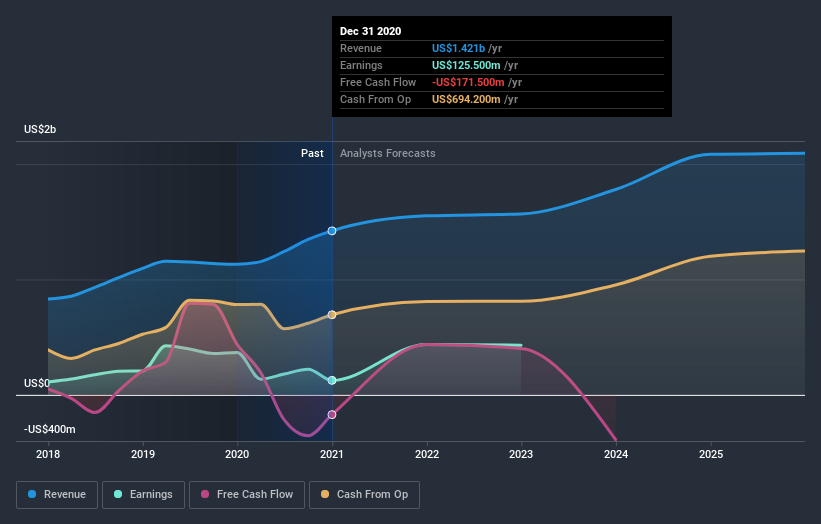Click the 'Free Cash Flow' row label in tooltip
Image resolution: width=821 pixels, height=524 pixels.
point(378,82)
